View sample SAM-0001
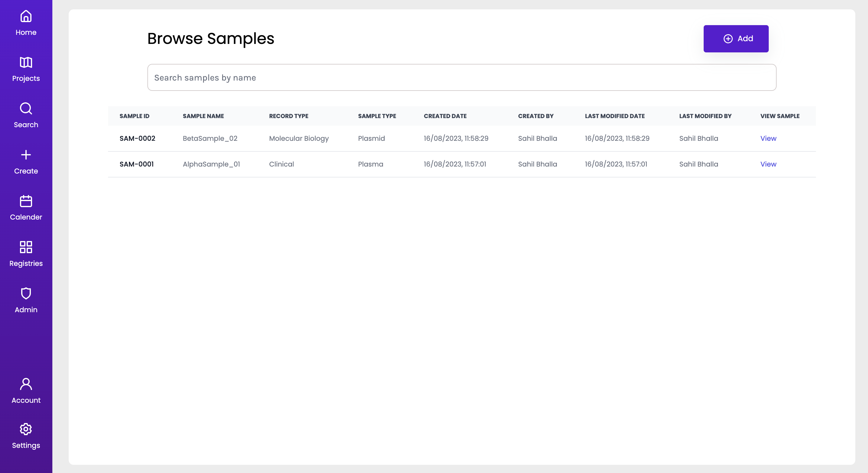 point(768,164)
